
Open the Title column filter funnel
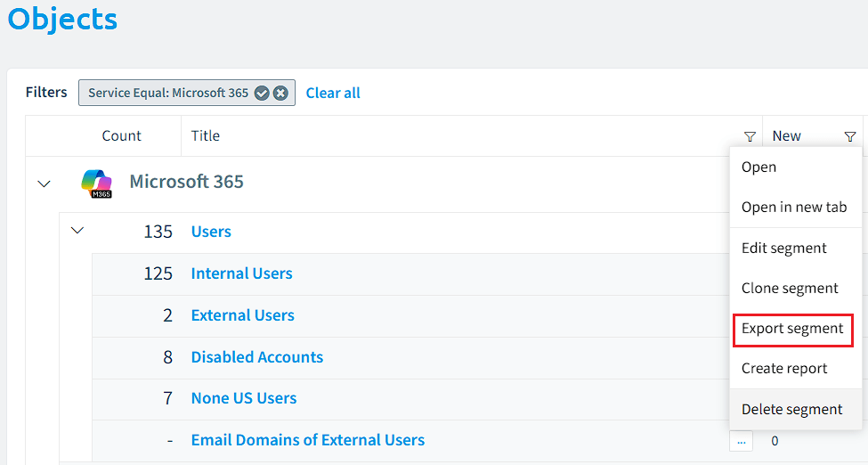750,136
